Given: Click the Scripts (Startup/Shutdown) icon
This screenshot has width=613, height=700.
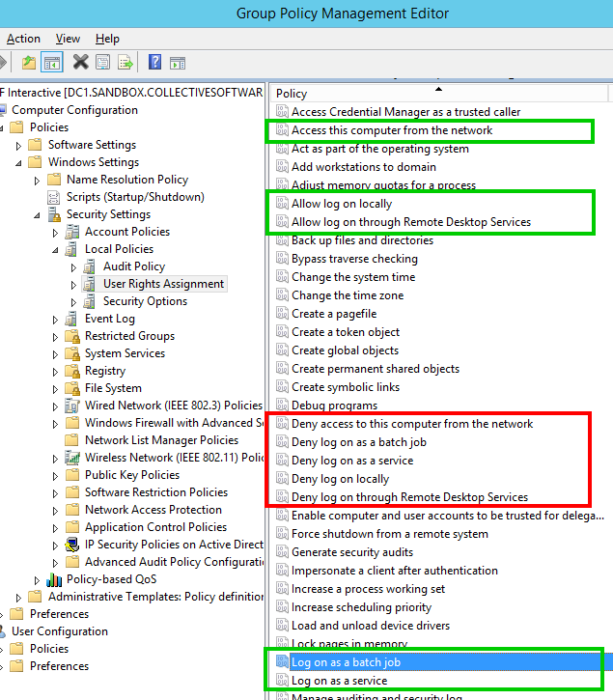Looking at the screenshot, I should pyautogui.click(x=56, y=197).
